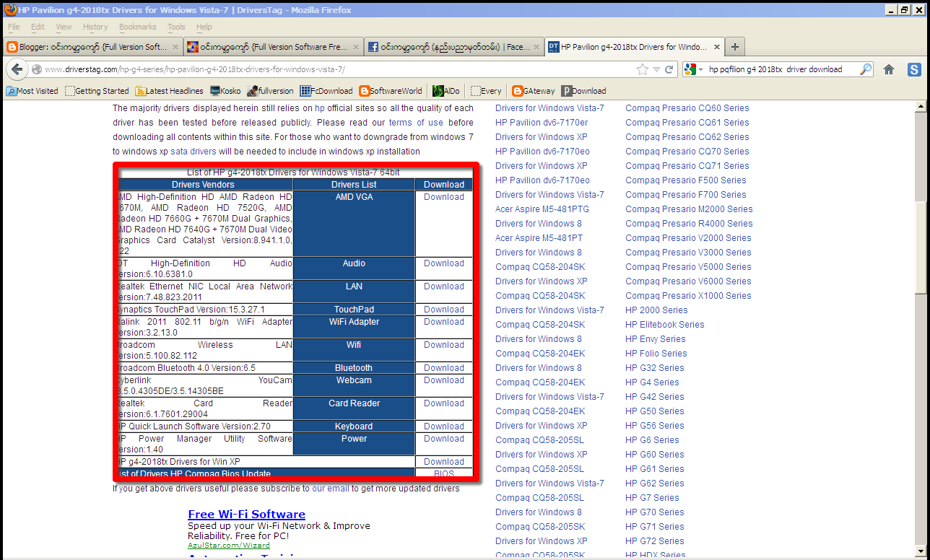Open the Acer Aspire M5-481PTG link
The image size is (930, 560).
[542, 209]
